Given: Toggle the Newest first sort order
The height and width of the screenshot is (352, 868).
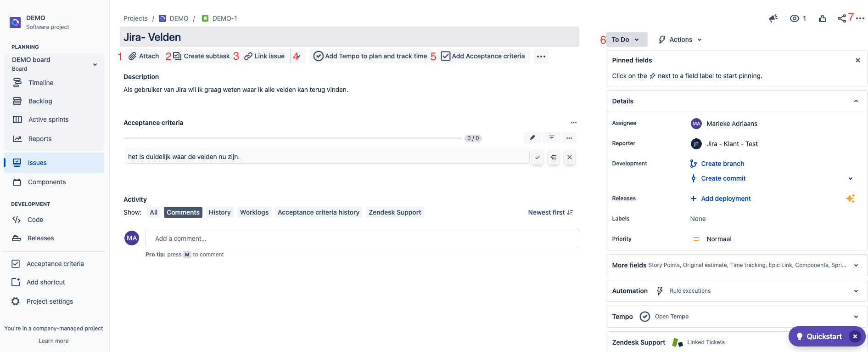Looking at the screenshot, I should 550,212.
